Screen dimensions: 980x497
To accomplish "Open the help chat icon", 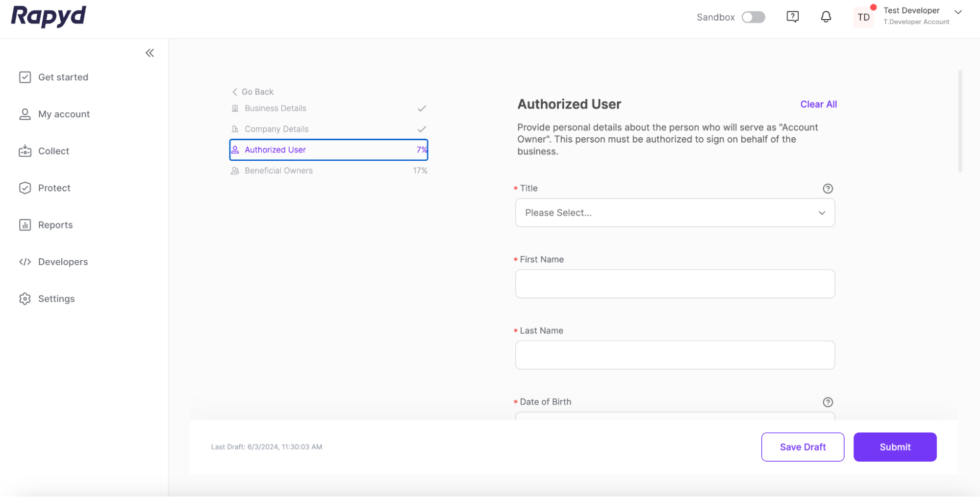I will [x=792, y=17].
